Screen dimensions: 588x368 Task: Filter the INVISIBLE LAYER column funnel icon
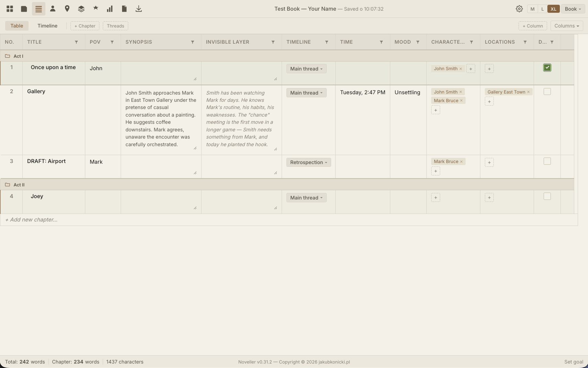[x=273, y=42]
